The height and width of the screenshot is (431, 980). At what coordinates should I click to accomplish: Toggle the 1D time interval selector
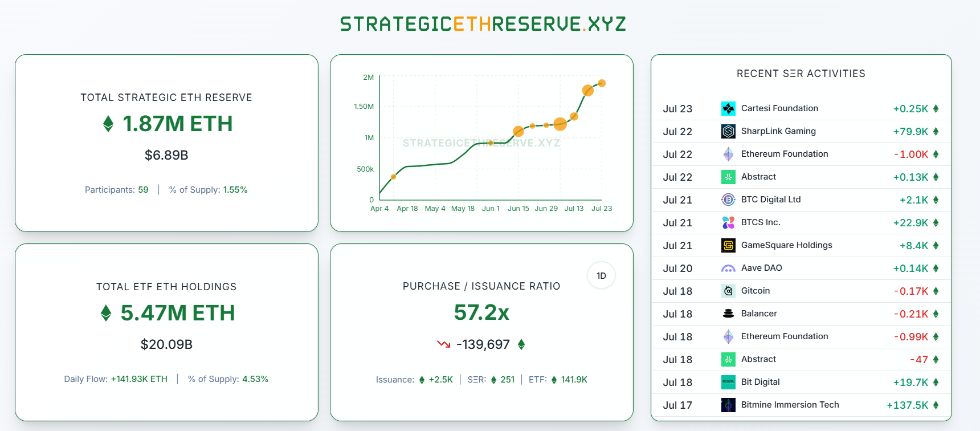coord(601,275)
